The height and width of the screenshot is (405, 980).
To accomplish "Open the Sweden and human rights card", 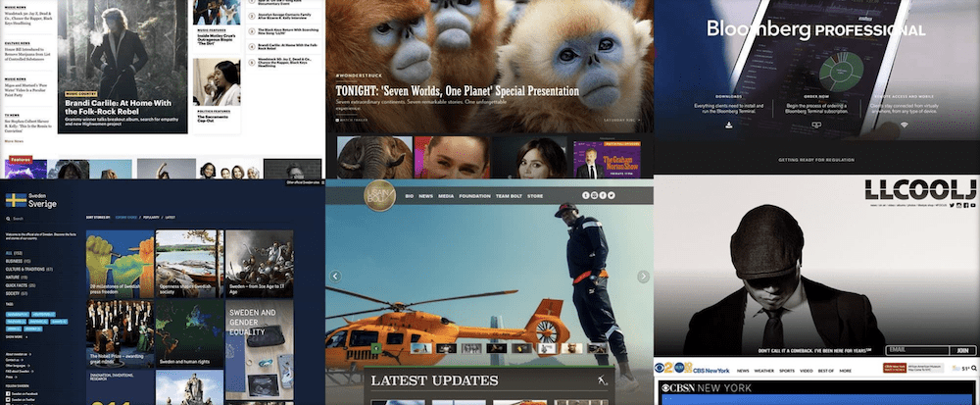I will pyautogui.click(x=189, y=333).
